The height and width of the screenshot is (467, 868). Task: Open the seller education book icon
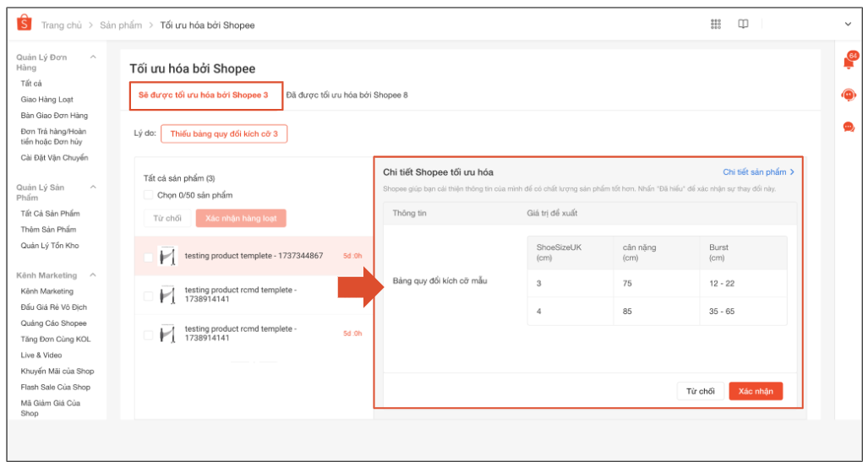[x=743, y=24]
